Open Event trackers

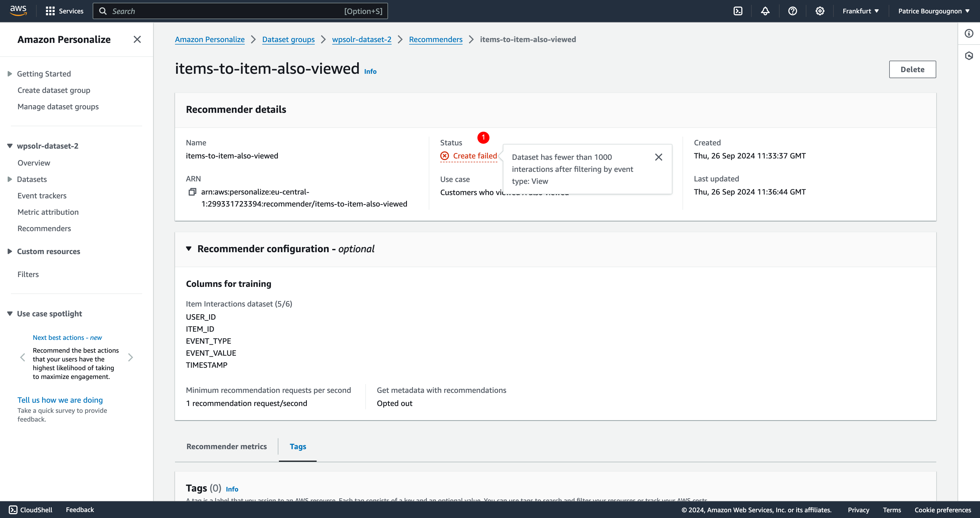tap(42, 195)
